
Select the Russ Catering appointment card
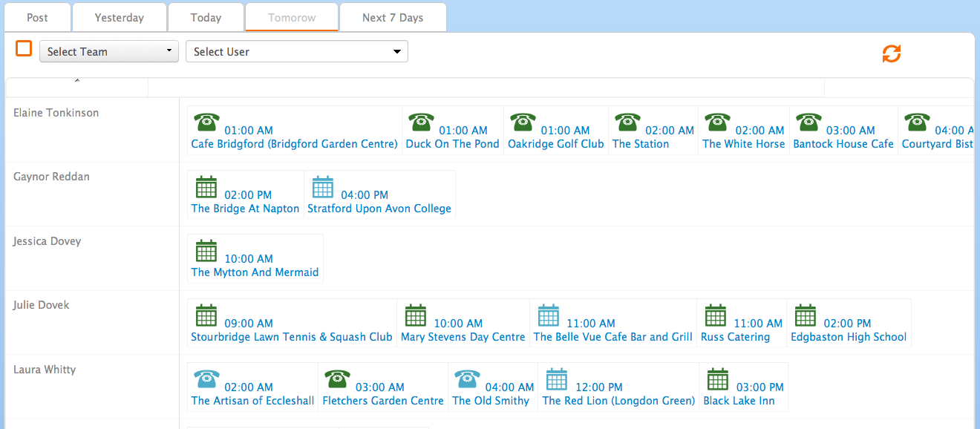(742, 322)
